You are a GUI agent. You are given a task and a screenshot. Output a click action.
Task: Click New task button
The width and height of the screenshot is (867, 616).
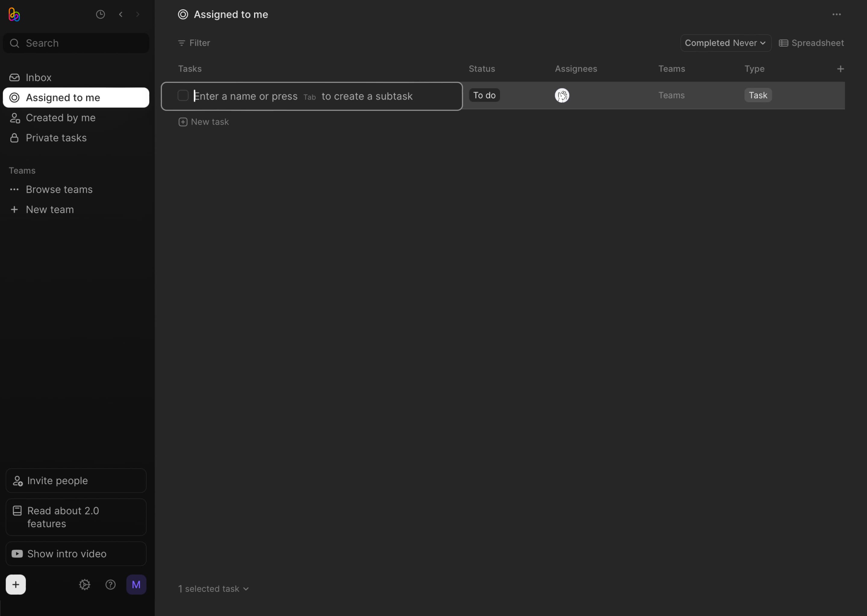(x=204, y=121)
